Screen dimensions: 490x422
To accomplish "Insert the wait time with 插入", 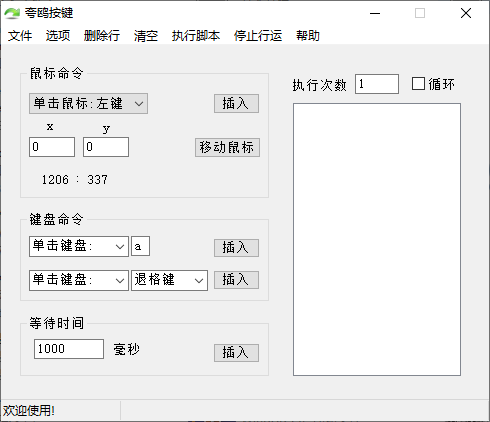I will tap(236, 353).
